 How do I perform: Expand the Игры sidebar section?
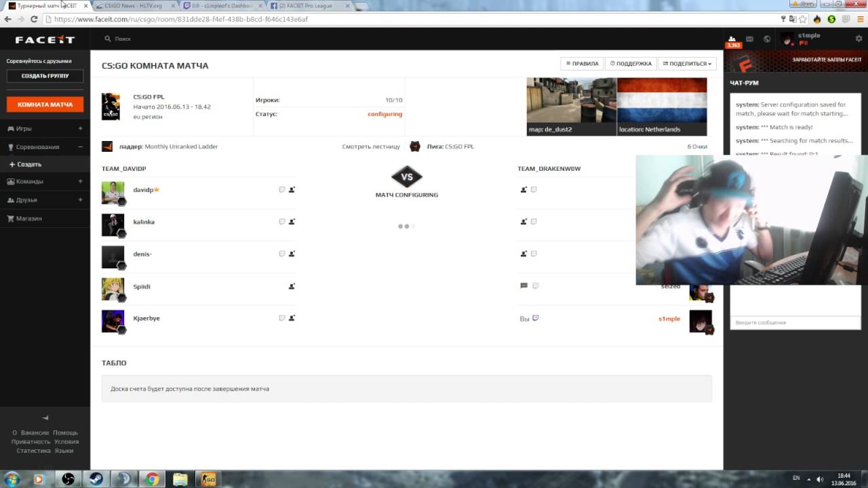(80, 128)
